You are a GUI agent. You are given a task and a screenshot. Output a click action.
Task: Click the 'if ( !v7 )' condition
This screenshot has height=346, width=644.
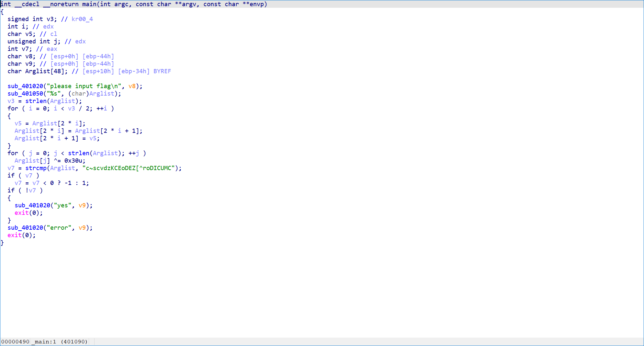(x=25, y=190)
